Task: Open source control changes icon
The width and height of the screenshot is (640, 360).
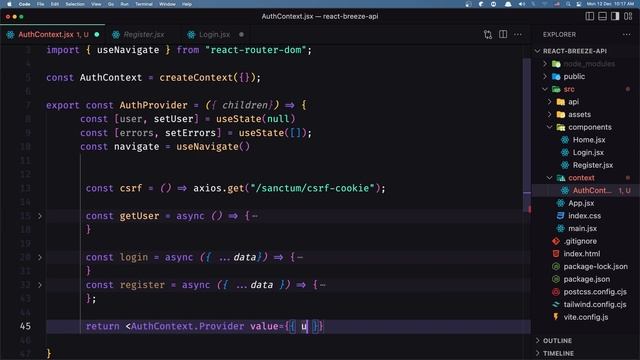Action: pyautogui.click(x=488, y=35)
